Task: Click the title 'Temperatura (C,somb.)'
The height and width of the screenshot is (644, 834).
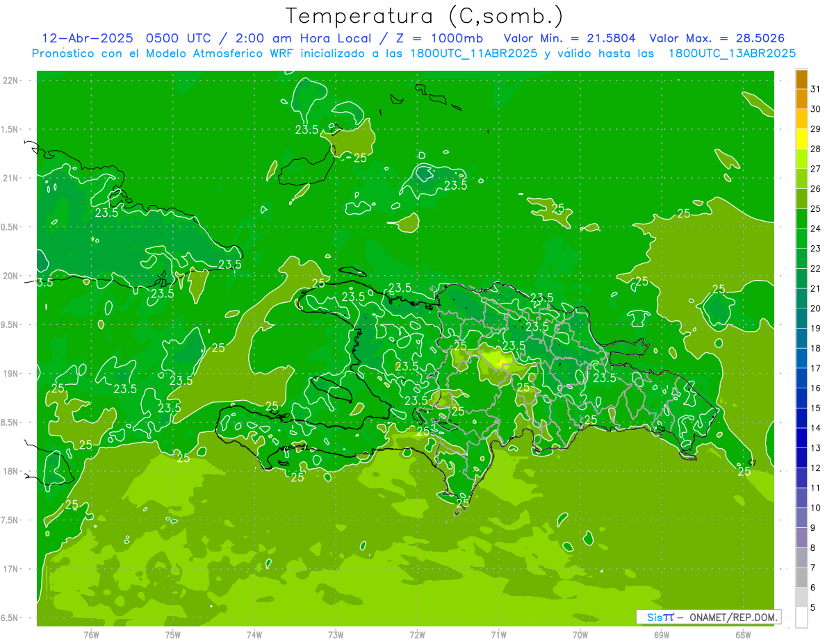Action: (x=425, y=16)
